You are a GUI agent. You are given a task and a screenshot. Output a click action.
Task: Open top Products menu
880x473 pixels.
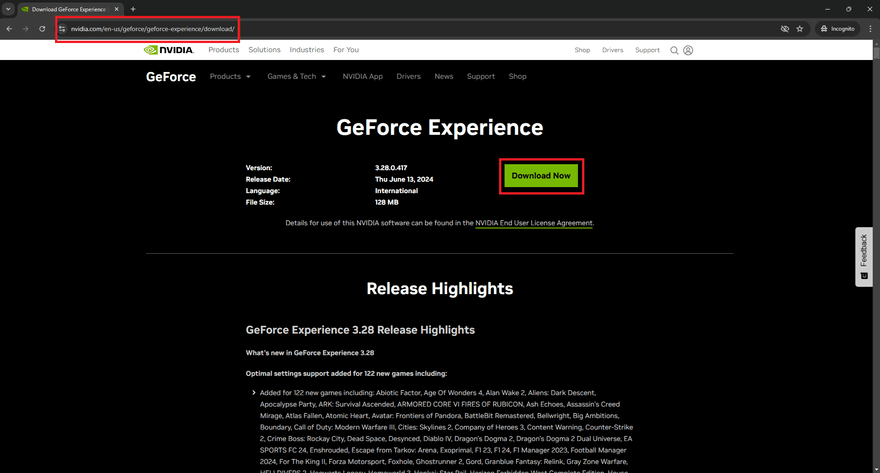pyautogui.click(x=223, y=50)
